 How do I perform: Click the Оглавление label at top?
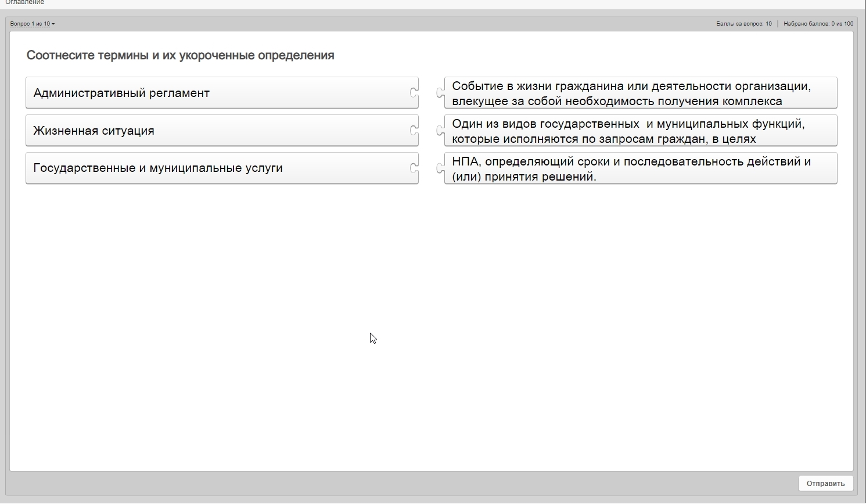pyautogui.click(x=24, y=2)
